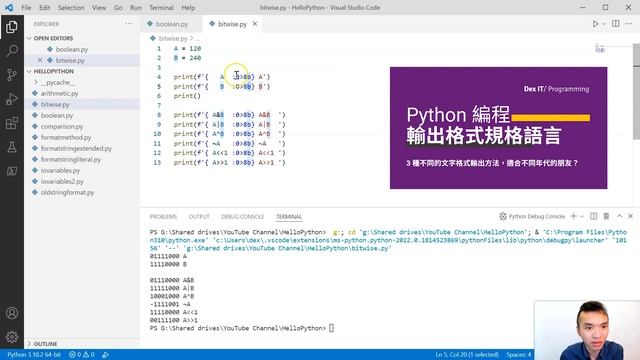This screenshot has width=640, height=360.
Task: Open formatstringextended.py in the file tree
Action: pyautogui.click(x=76, y=148)
